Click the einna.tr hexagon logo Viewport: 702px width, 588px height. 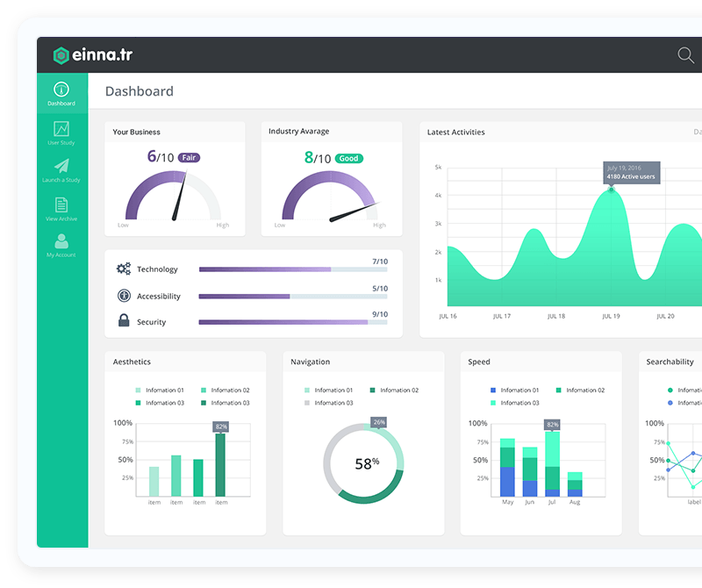click(61, 56)
